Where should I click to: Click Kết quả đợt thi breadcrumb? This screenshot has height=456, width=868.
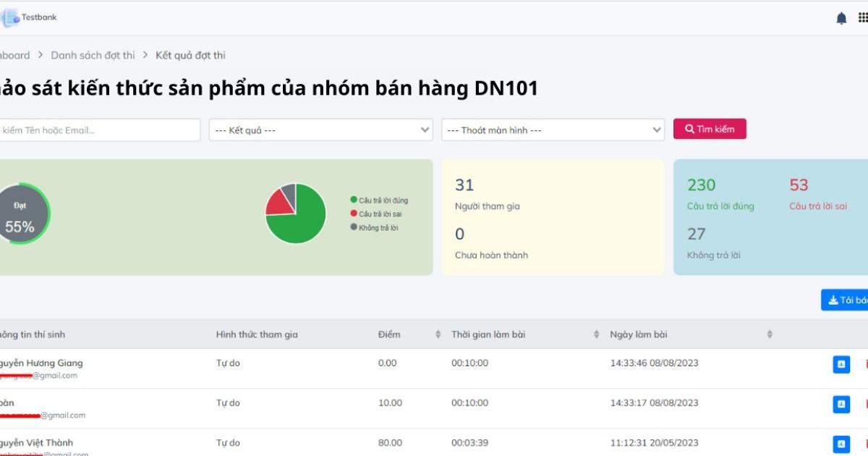click(190, 55)
